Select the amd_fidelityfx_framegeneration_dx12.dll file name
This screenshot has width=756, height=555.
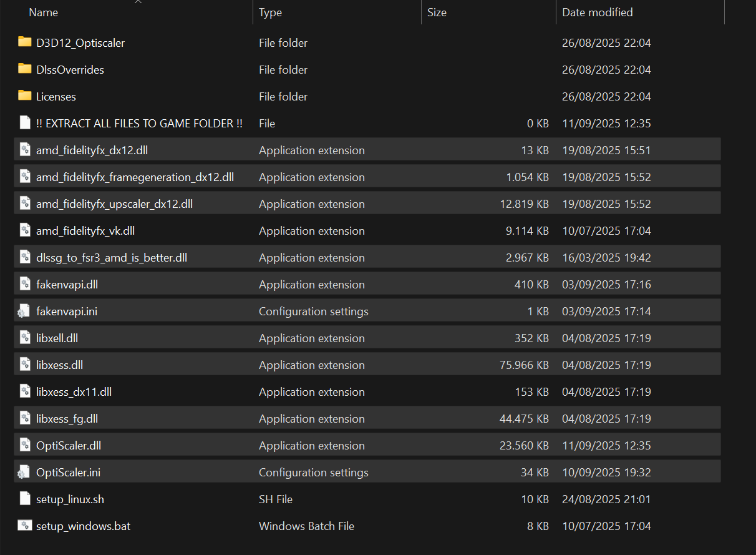click(135, 177)
